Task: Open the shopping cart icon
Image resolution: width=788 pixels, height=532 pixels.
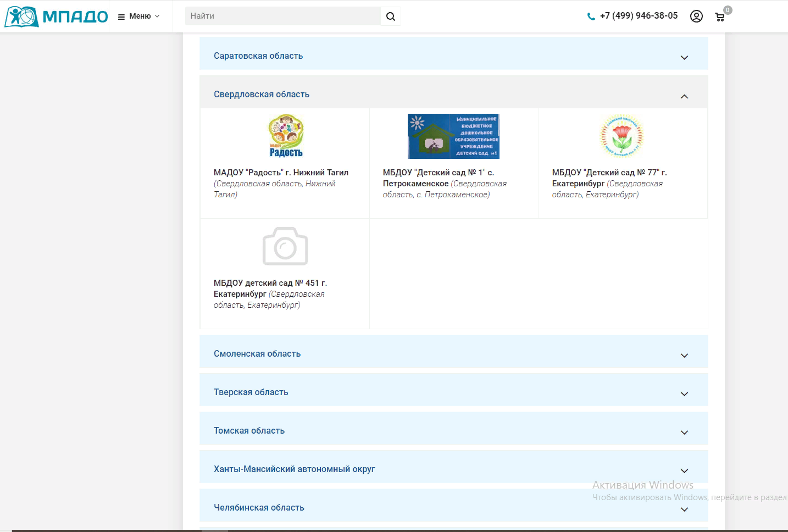Action: (x=720, y=17)
